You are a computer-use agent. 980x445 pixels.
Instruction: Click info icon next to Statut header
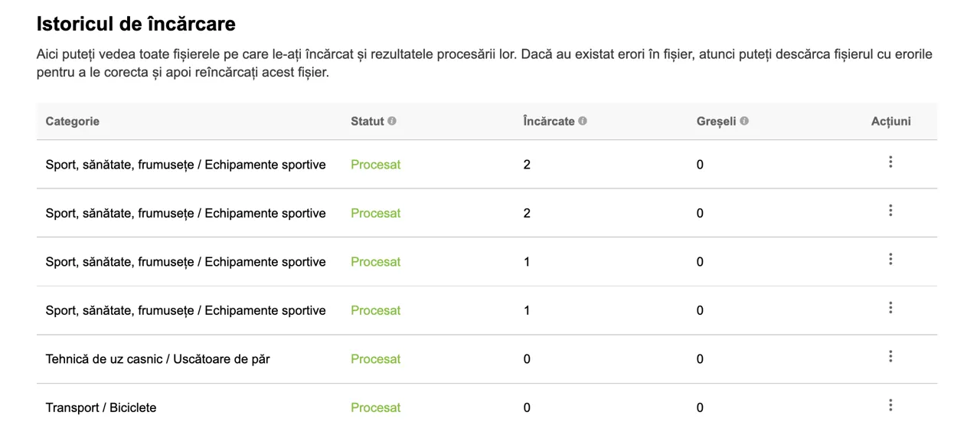pos(392,121)
